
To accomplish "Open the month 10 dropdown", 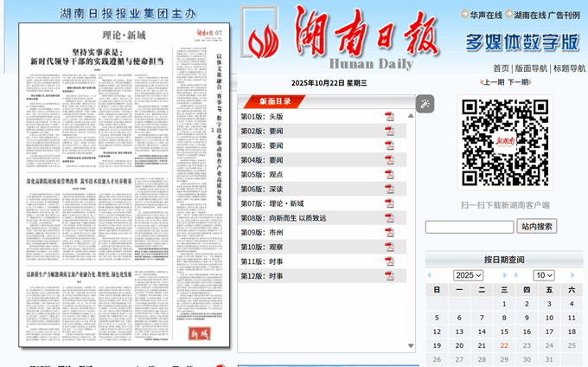I will coord(544,275).
